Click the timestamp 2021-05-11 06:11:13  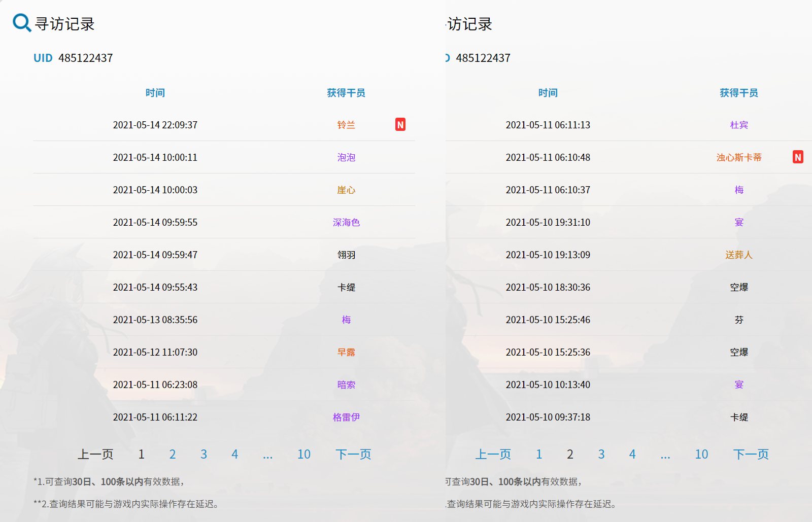click(x=548, y=125)
